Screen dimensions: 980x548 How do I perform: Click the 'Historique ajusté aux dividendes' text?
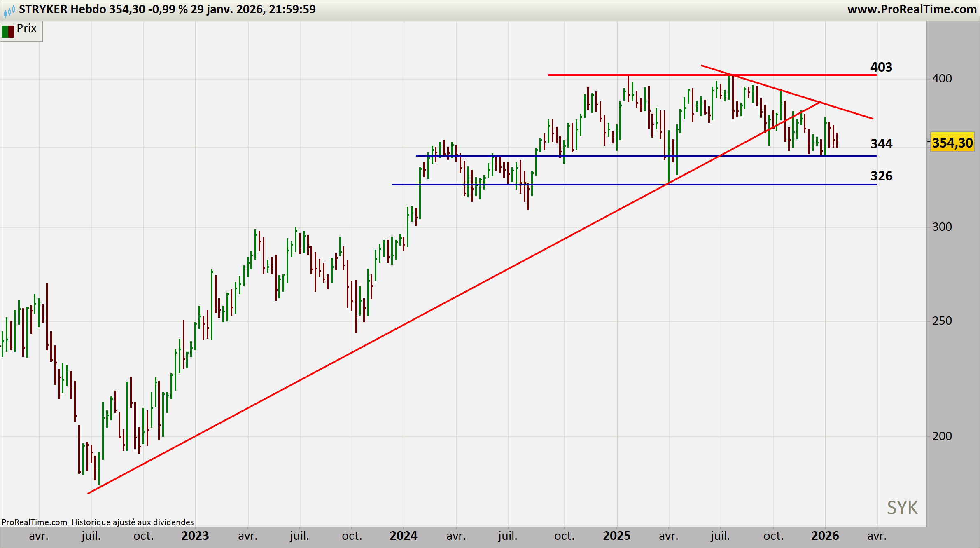point(133,522)
